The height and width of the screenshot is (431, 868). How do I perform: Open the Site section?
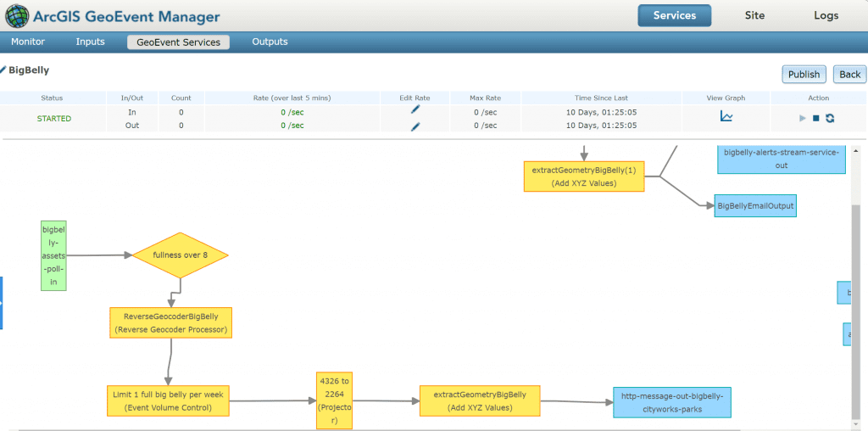(754, 15)
